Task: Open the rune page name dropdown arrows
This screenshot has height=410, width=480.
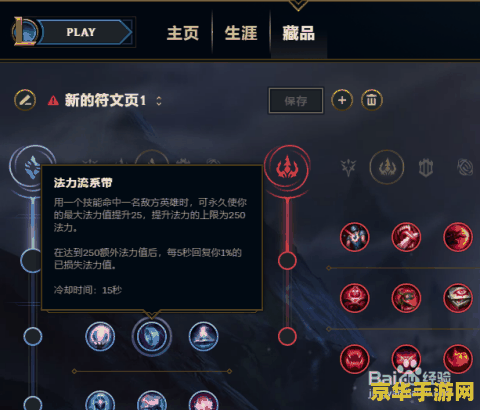Action: [x=159, y=101]
